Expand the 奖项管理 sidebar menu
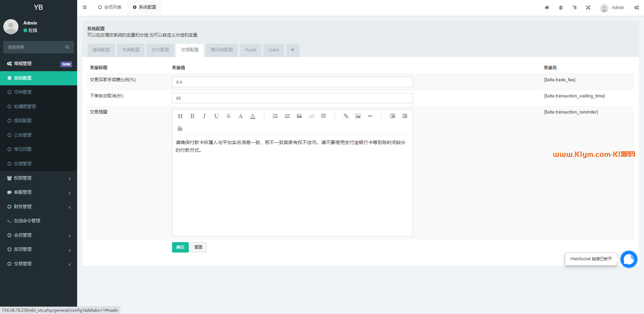644x314 pixels. [39, 249]
